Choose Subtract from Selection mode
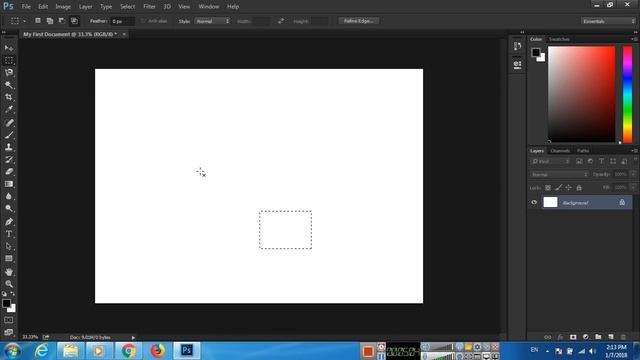 tap(62, 21)
